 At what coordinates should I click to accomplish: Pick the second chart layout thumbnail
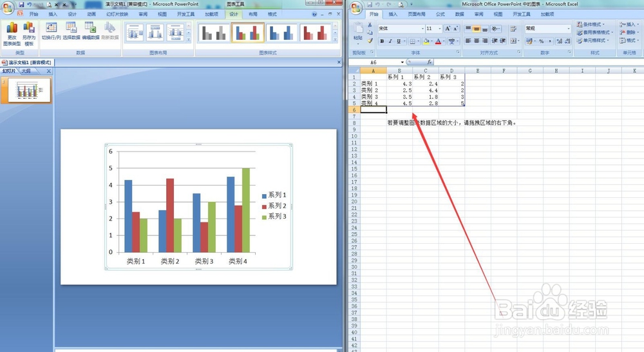pyautogui.click(x=155, y=32)
